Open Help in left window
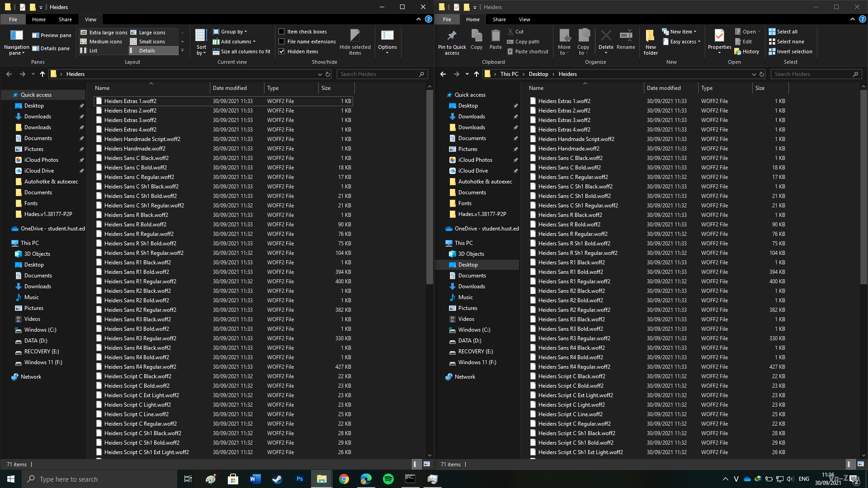This screenshot has height=488, width=868. tap(428, 19)
